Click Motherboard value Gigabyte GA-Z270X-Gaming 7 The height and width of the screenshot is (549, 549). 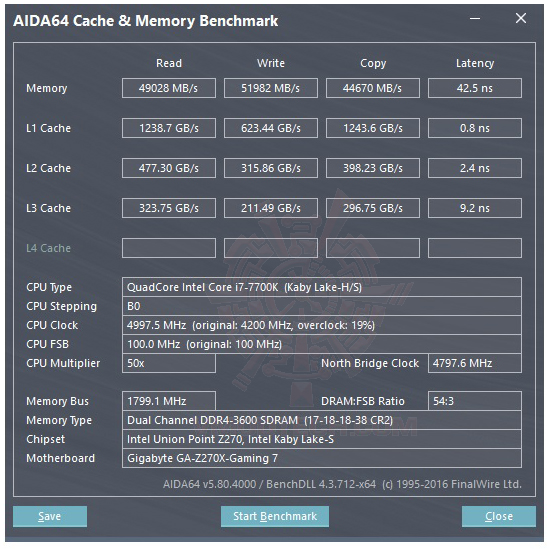(x=322, y=458)
